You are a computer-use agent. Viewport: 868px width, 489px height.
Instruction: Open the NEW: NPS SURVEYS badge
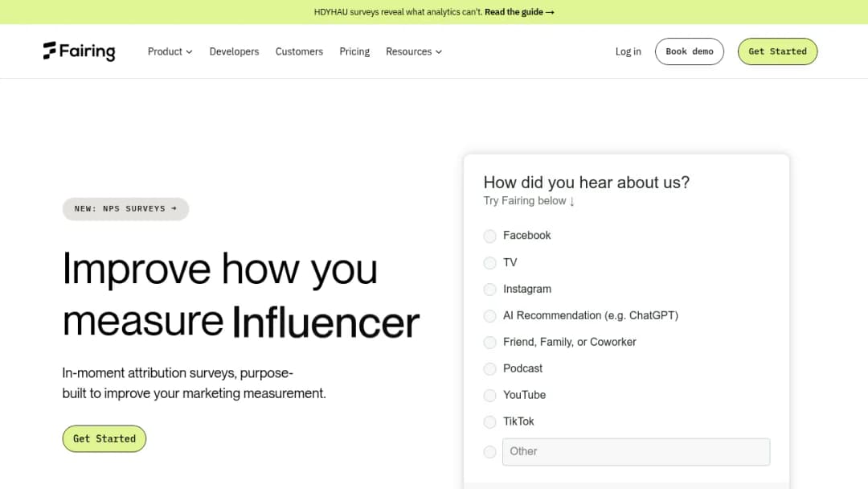point(125,209)
